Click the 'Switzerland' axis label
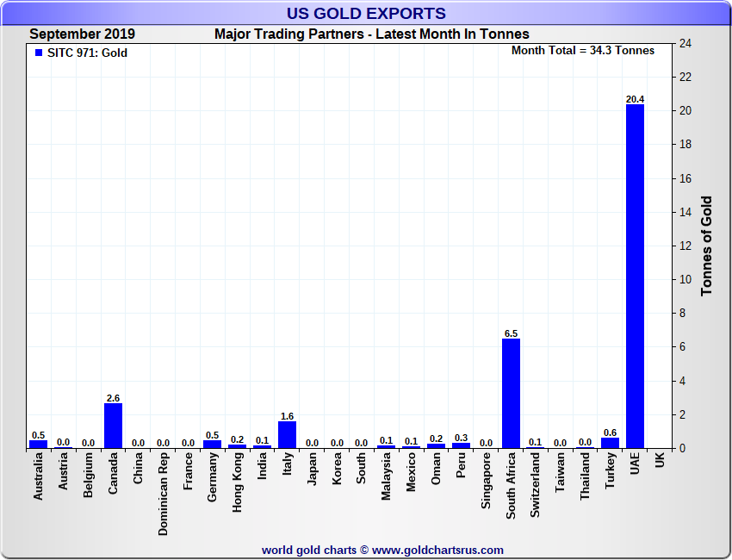This screenshot has height=560, width=732. pos(536,485)
